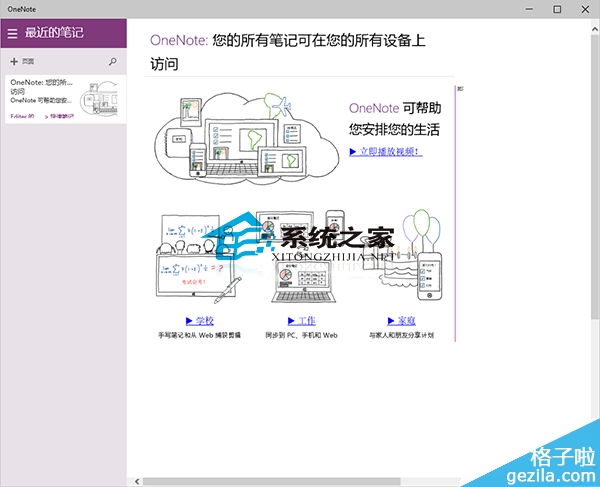
Task: Open the 工作 link
Action: point(301,320)
